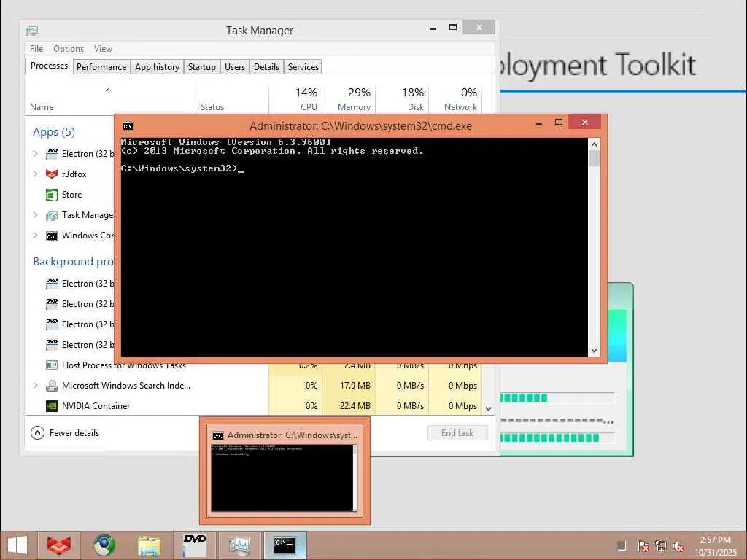Click the Store process icon

point(52,194)
